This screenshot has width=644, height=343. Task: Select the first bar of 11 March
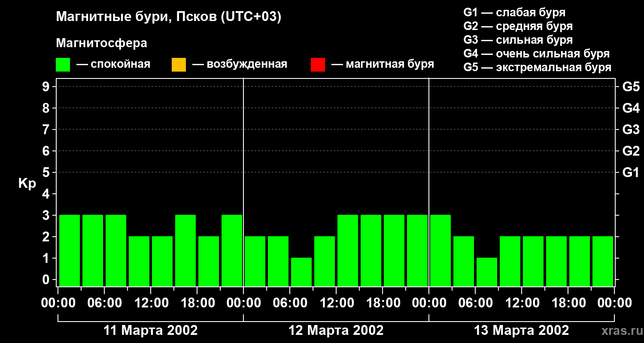pyautogui.click(x=70, y=250)
